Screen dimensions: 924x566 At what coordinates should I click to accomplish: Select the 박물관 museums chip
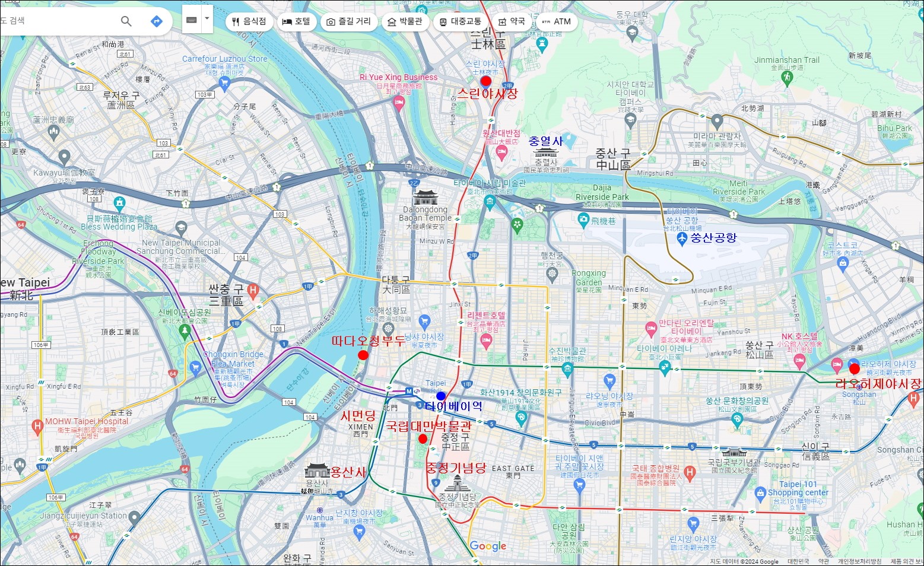coord(404,21)
